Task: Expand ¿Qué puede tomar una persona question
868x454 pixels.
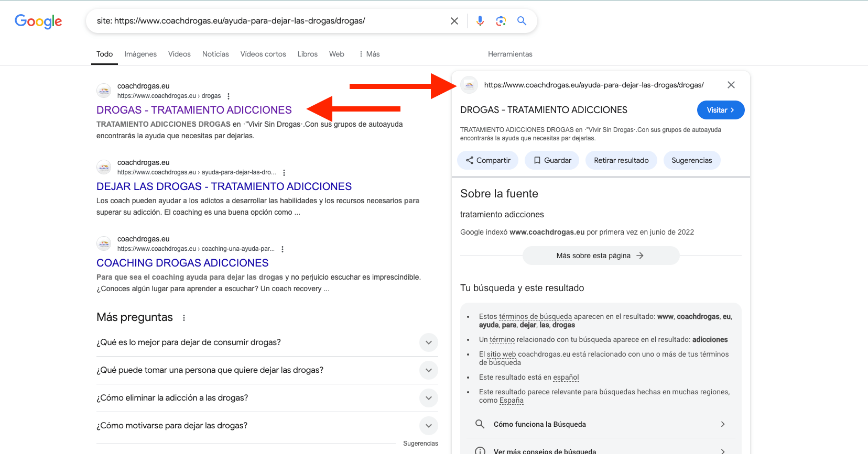Action: pos(267,370)
